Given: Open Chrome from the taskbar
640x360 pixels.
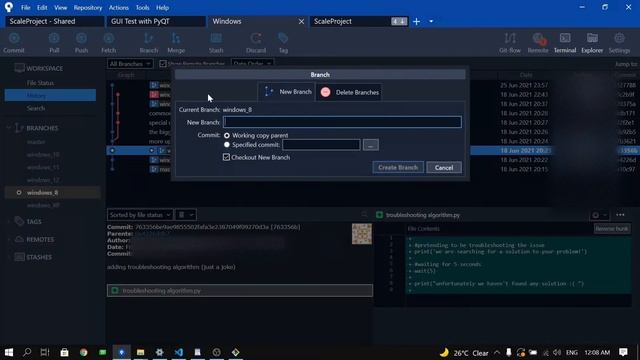Looking at the screenshot, I should [x=84, y=352].
